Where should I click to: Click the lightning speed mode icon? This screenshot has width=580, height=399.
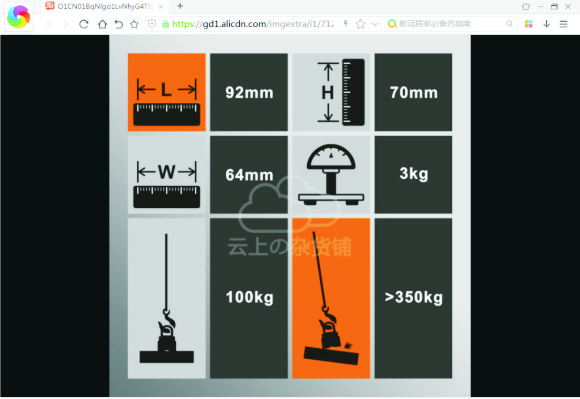coord(345,24)
